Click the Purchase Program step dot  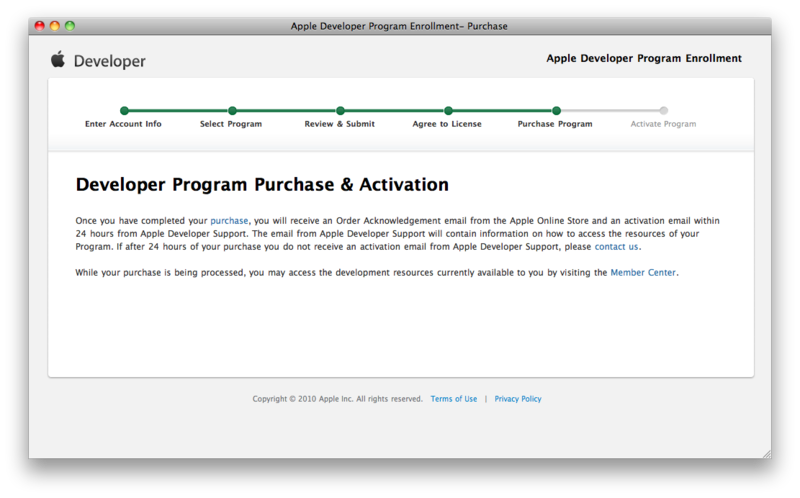(x=557, y=110)
